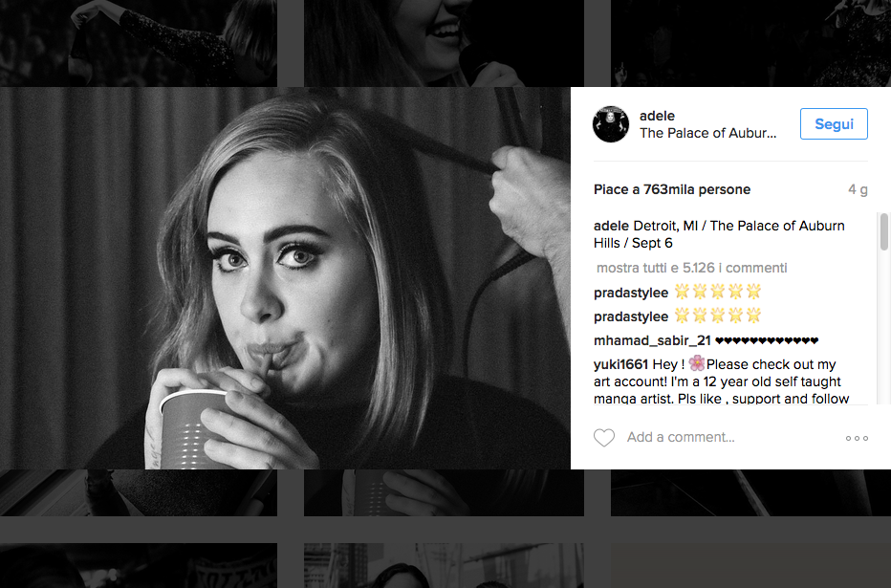The height and width of the screenshot is (588, 891).
Task: Visit yuki1661's profile from comment
Action: tap(621, 364)
